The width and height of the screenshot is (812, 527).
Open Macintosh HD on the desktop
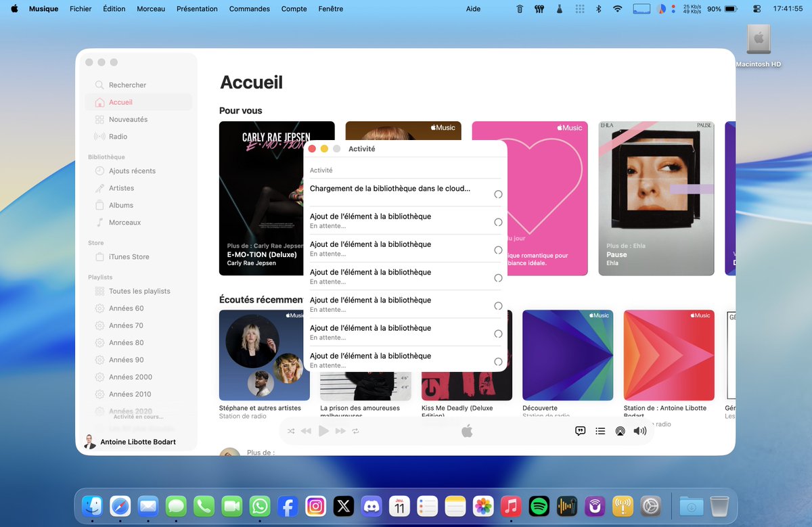pos(758,46)
